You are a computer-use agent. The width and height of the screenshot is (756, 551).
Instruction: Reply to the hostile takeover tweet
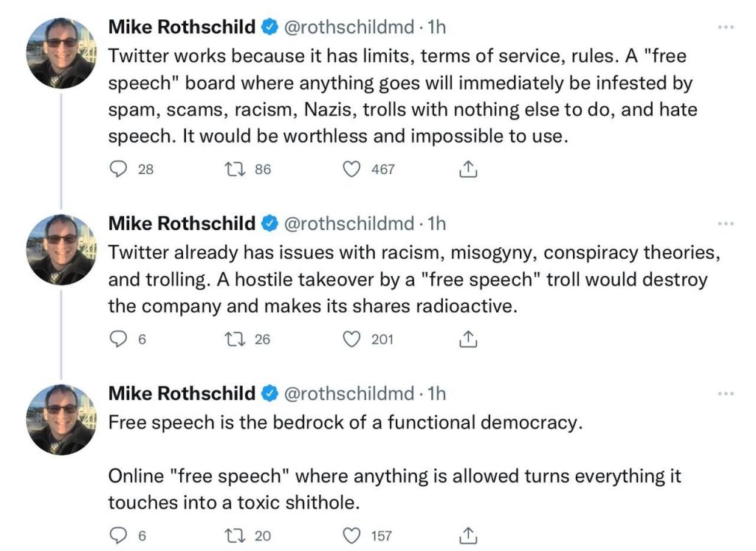119,339
